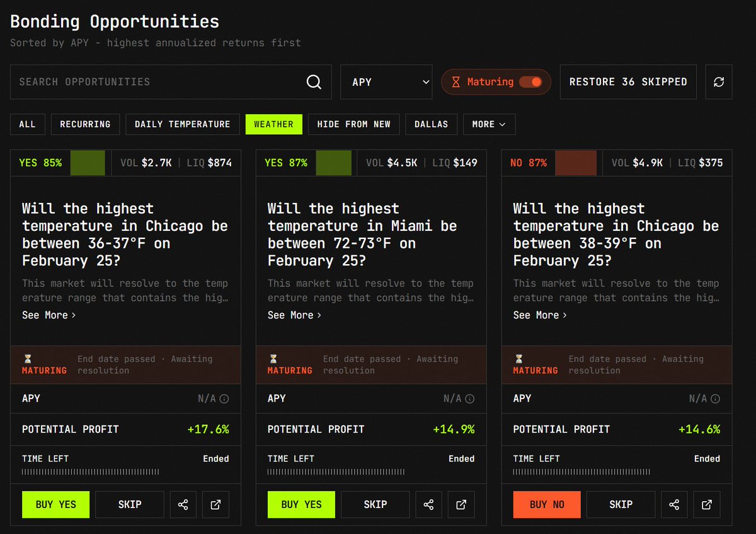The height and width of the screenshot is (534, 756).
Task: Open Chicago 38-39°F market externally
Action: click(707, 504)
